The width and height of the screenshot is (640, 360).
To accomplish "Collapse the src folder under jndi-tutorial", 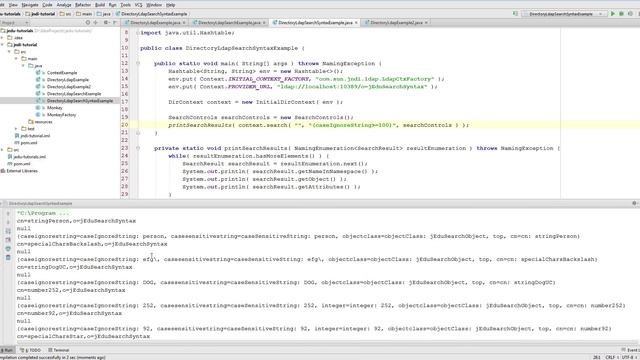I will [x=9, y=52].
